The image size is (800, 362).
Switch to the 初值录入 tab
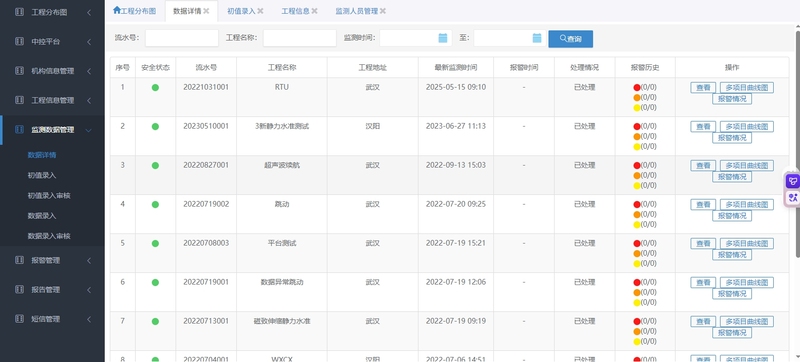pos(241,11)
